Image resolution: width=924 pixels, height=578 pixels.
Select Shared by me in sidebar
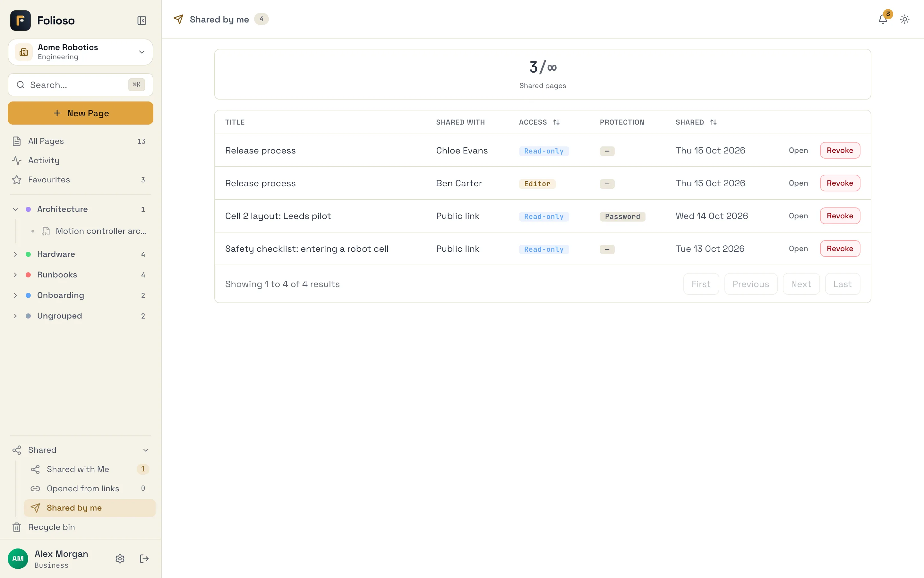pos(90,508)
